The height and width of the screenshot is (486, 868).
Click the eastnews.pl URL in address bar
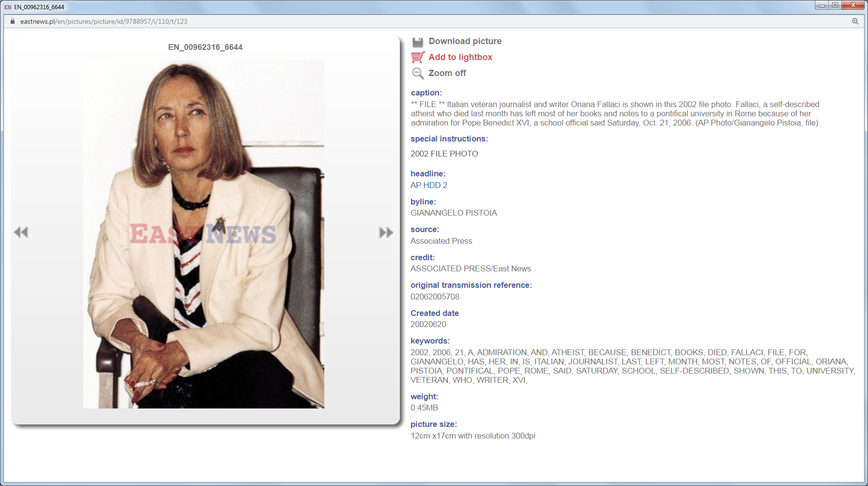point(104,21)
